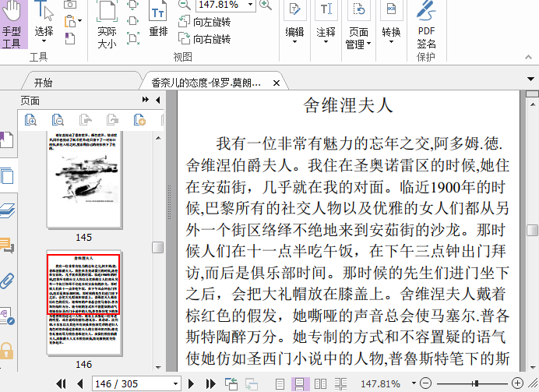Open the page thumbnails sidebar panel
Screen dimensions: 539x392
pos(7,175)
